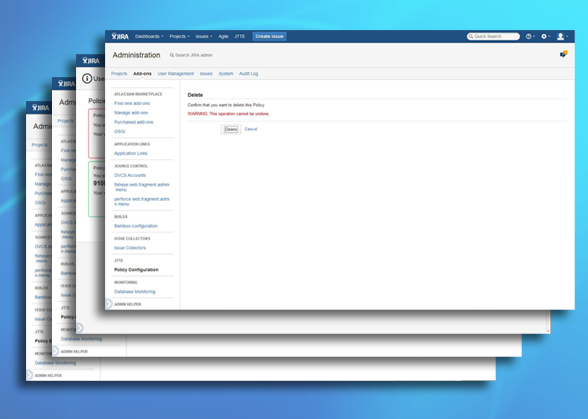
Task: Click the Projects tab in the backmost window
Action: point(39,145)
